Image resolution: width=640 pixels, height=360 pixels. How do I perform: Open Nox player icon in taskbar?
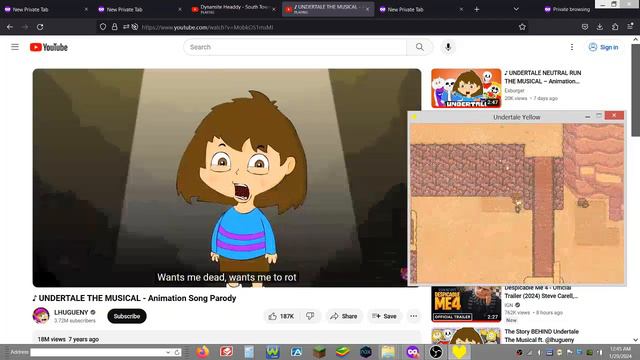(x=366, y=352)
